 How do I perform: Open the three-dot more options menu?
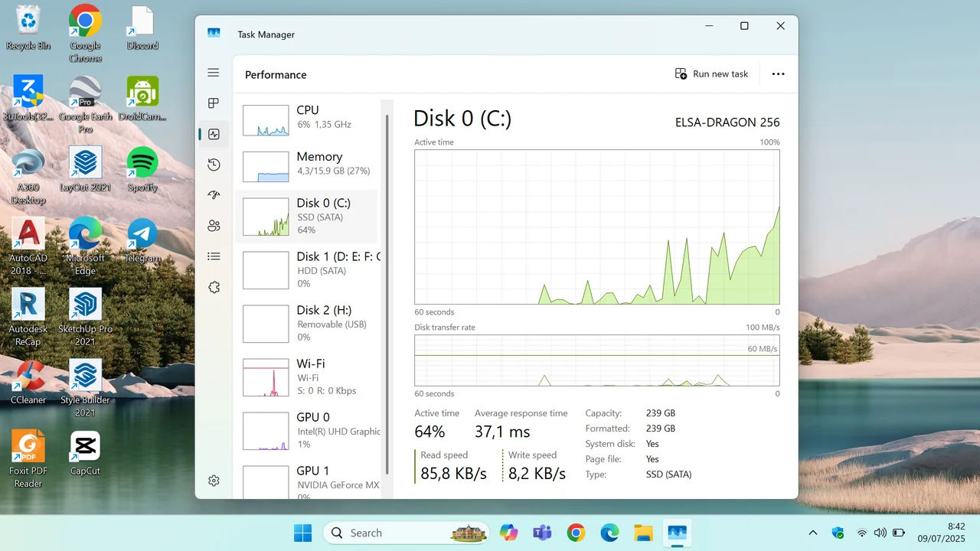[778, 74]
